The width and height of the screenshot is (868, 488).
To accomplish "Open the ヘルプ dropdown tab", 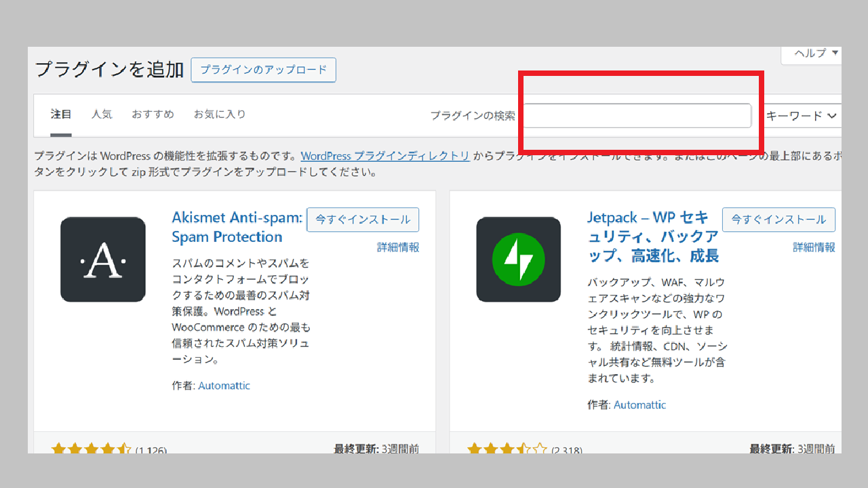I will (813, 54).
